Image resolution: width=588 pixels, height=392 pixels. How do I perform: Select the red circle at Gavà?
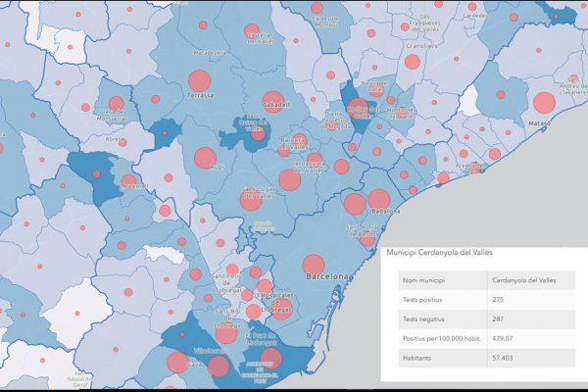[177, 363]
